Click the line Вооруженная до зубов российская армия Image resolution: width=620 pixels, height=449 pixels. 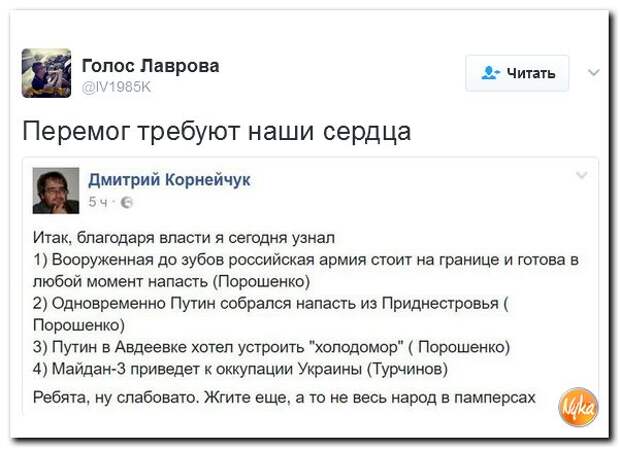coord(306,260)
